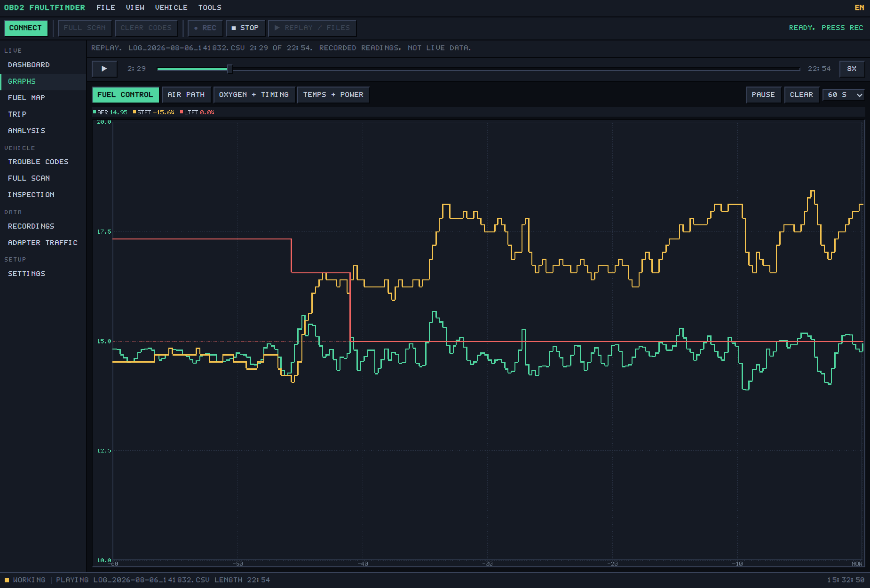Start recording with the REC button
The image size is (870, 588).
(x=205, y=28)
